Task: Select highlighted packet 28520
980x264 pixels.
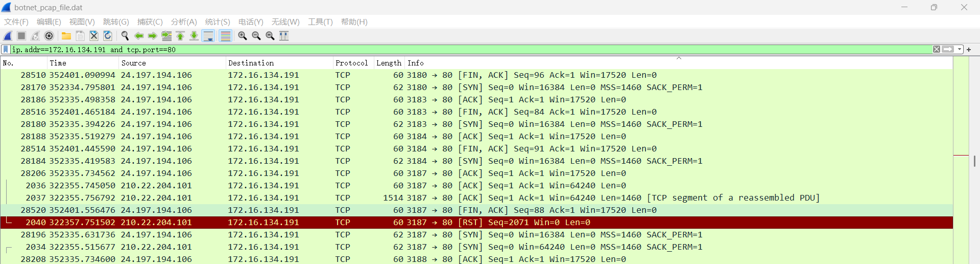Action: [476, 210]
